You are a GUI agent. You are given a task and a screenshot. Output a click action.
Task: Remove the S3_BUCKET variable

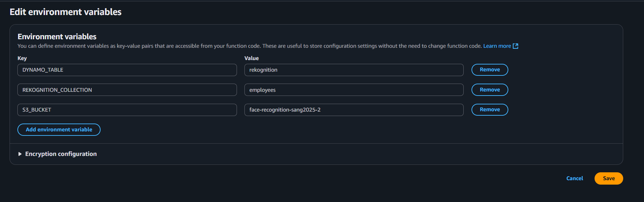(x=490, y=110)
